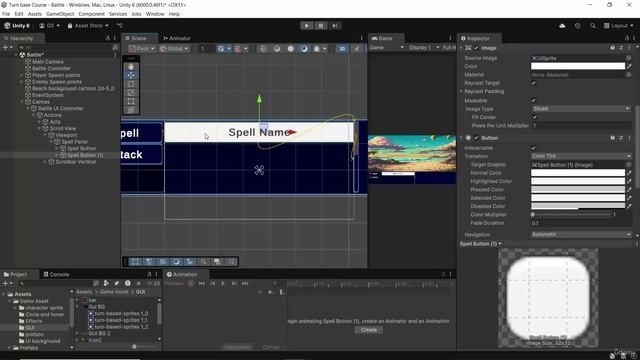
Task: Select Battle Controller in Hierarchy
Action: pos(51,69)
